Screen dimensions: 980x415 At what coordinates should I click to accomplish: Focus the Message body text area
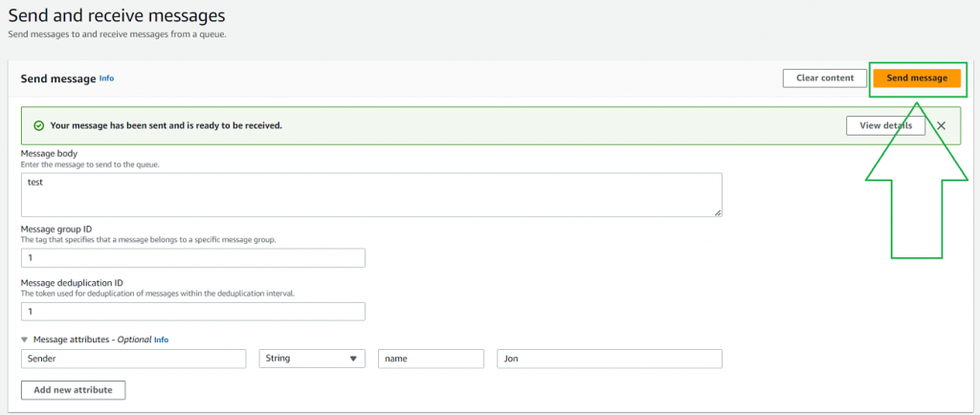click(370, 194)
